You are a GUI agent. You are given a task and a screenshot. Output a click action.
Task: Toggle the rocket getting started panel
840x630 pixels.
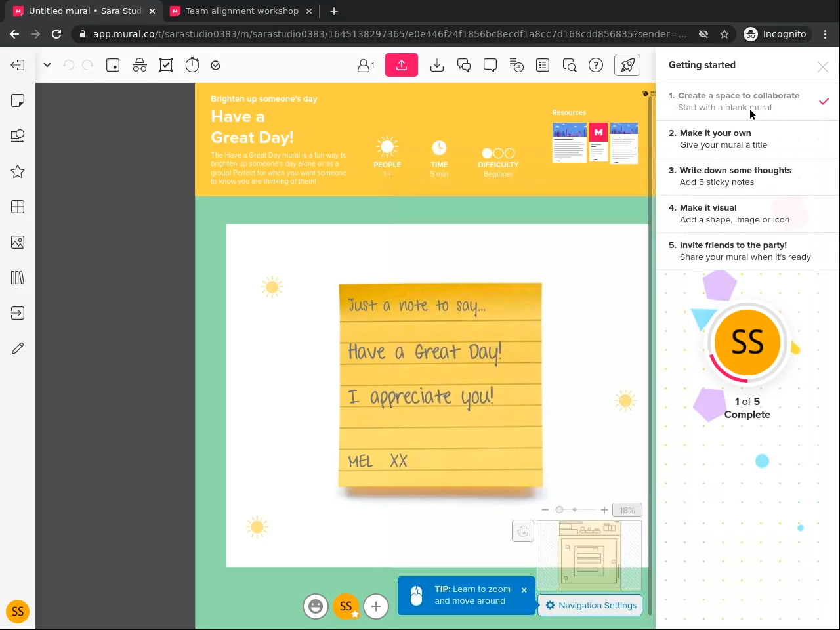(x=627, y=65)
